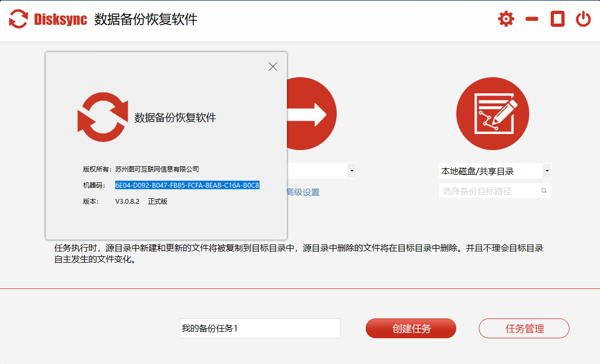The height and width of the screenshot is (364, 600).
Task: Click the Disksync logo in the title bar
Action: coord(48,19)
